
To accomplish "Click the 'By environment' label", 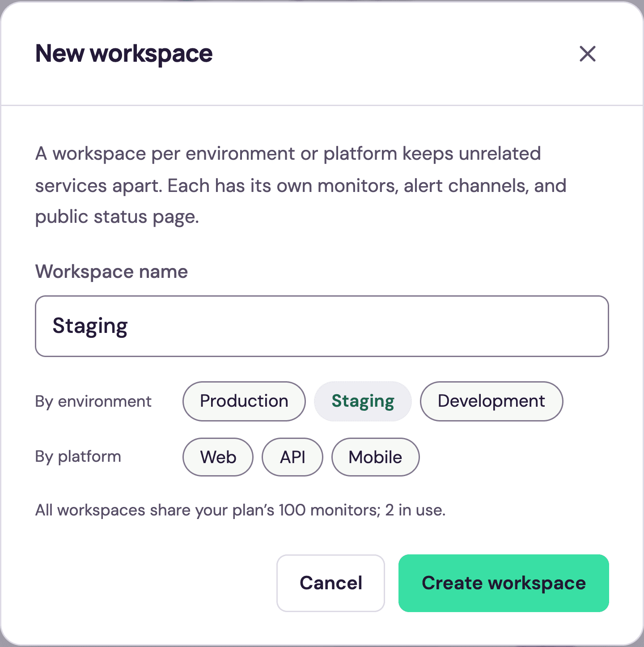I will [93, 401].
